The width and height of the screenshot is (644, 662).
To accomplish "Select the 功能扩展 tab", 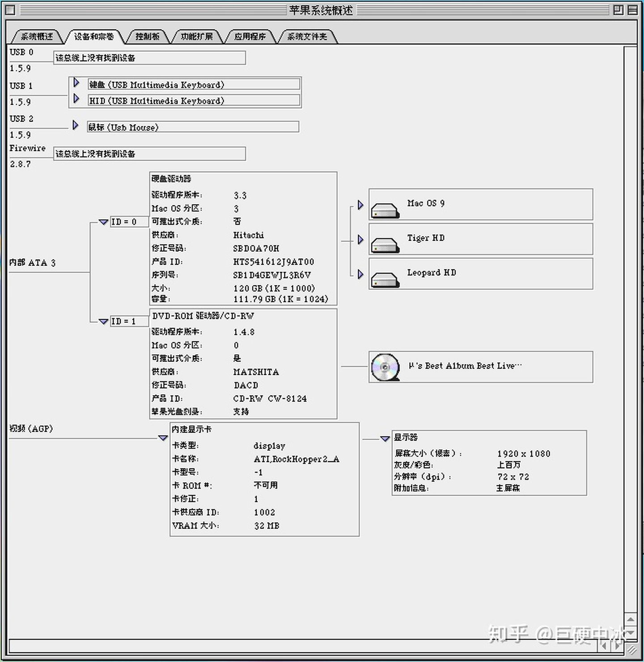I will click(x=196, y=37).
